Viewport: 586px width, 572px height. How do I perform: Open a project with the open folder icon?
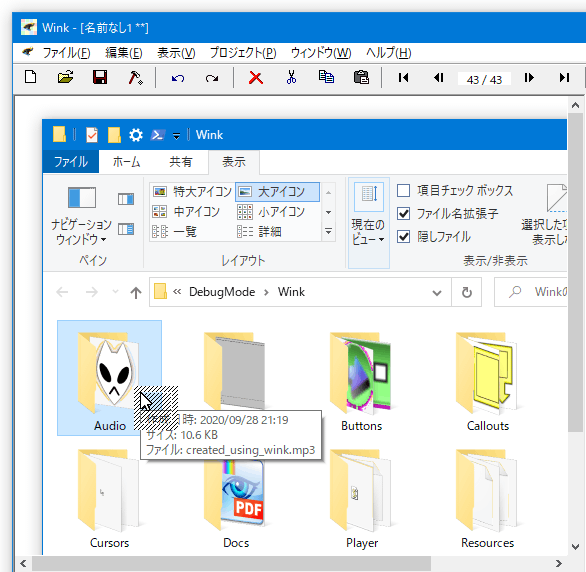(x=65, y=77)
